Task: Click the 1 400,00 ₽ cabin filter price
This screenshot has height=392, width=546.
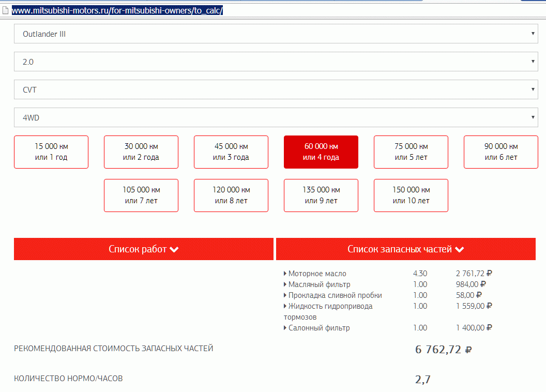Action: pos(474,327)
